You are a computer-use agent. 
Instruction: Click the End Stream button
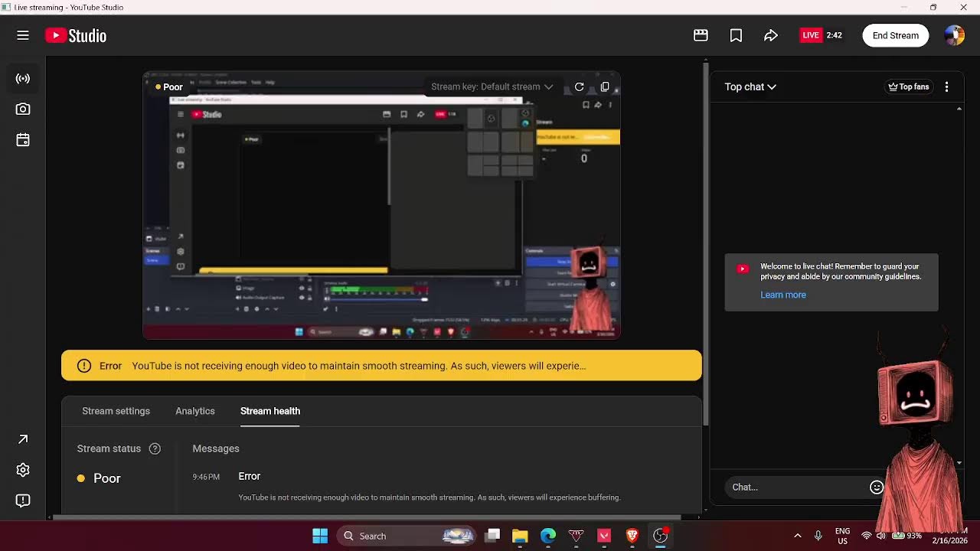[895, 35]
